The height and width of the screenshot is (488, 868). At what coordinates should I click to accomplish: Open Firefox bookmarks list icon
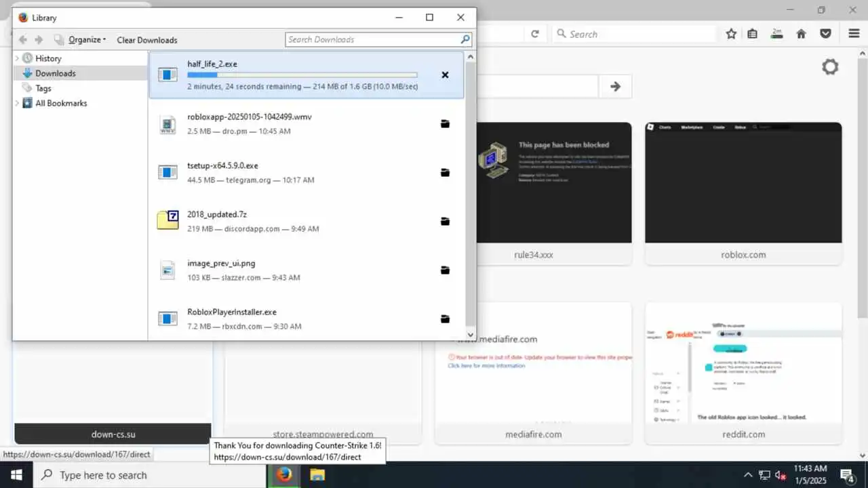[753, 34]
